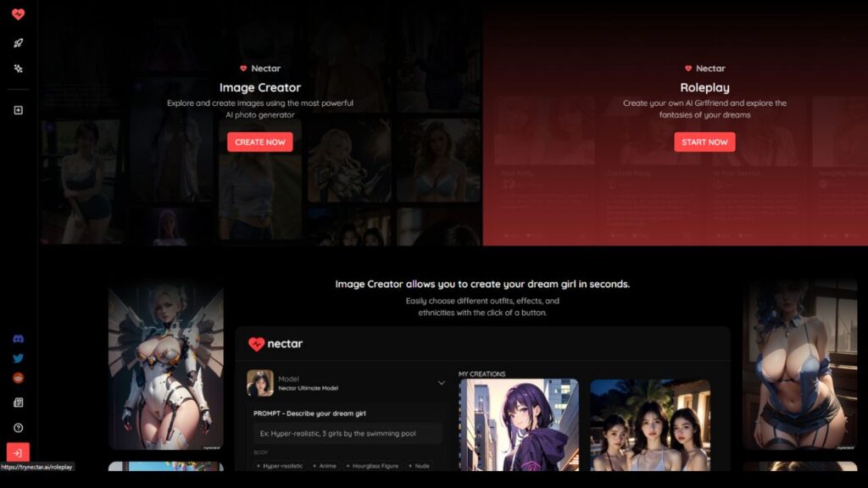Toggle the Hourglass Figure tag
The height and width of the screenshot is (488, 868).
[x=372, y=466]
